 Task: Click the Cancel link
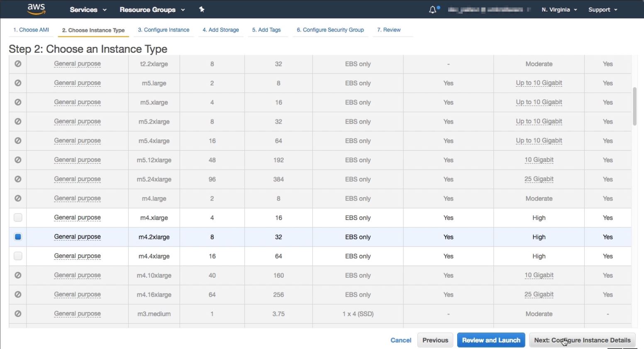pos(401,340)
